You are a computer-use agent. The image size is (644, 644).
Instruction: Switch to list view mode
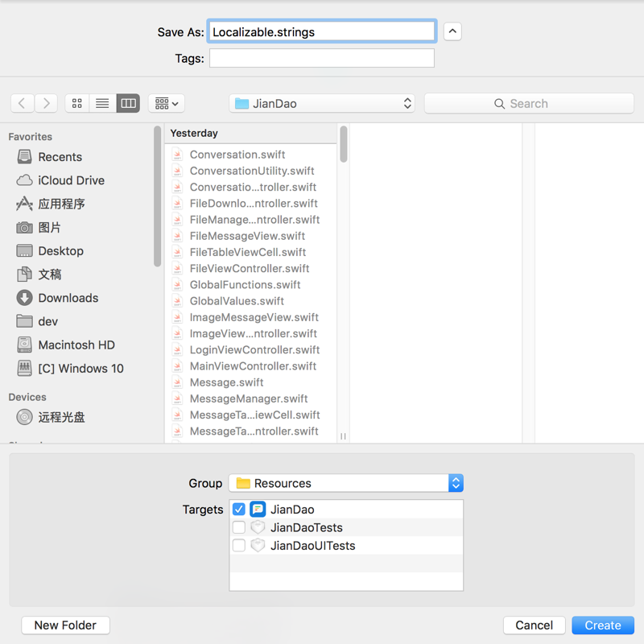tap(102, 103)
